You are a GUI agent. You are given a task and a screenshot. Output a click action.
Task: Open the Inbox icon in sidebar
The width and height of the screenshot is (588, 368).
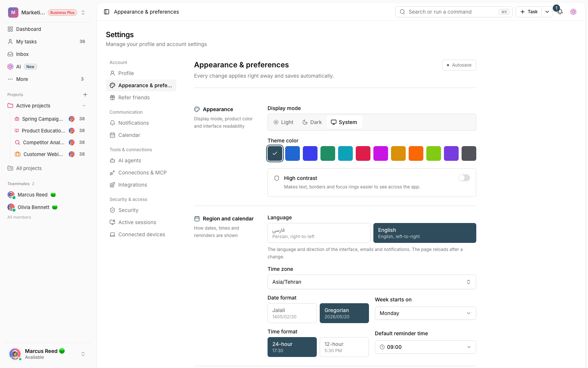tap(10, 54)
